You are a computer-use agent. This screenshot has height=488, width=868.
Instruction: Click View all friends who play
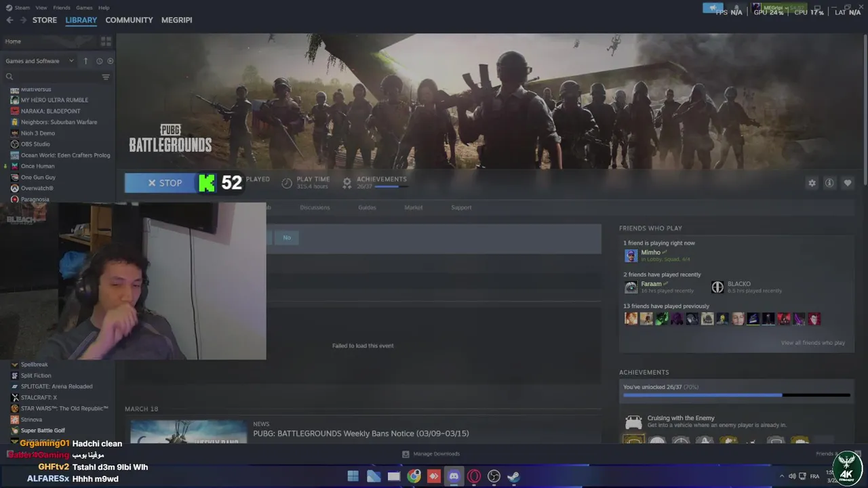(x=812, y=343)
